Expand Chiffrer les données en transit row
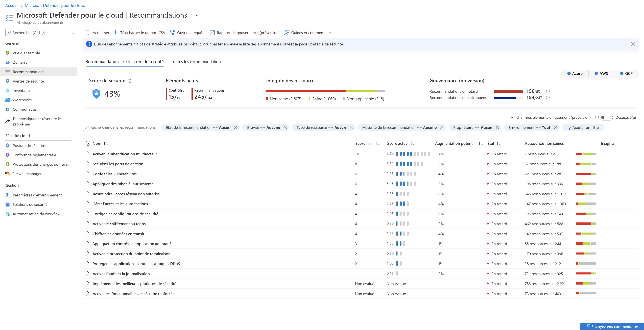This screenshot has height=330, width=644. (88, 234)
